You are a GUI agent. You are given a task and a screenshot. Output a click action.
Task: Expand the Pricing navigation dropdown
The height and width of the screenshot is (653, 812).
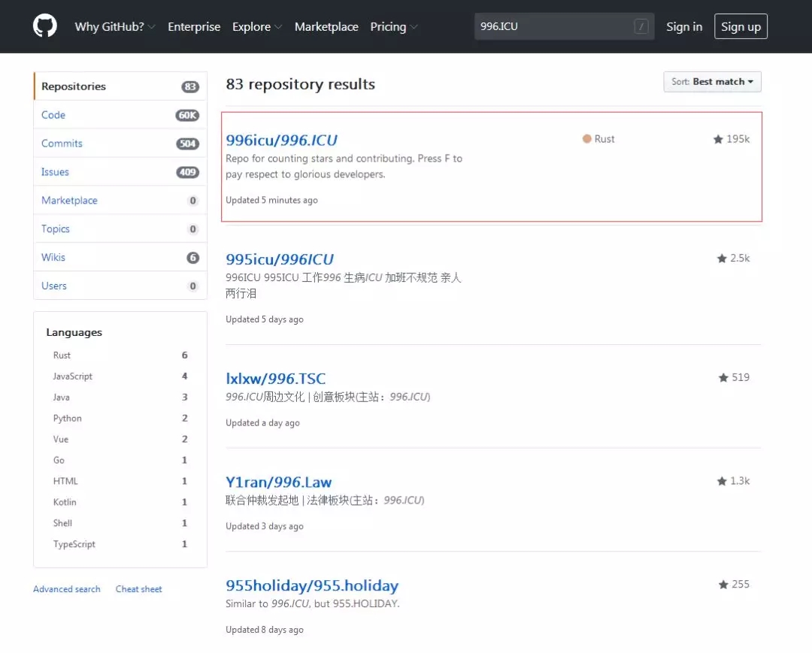pyautogui.click(x=394, y=26)
